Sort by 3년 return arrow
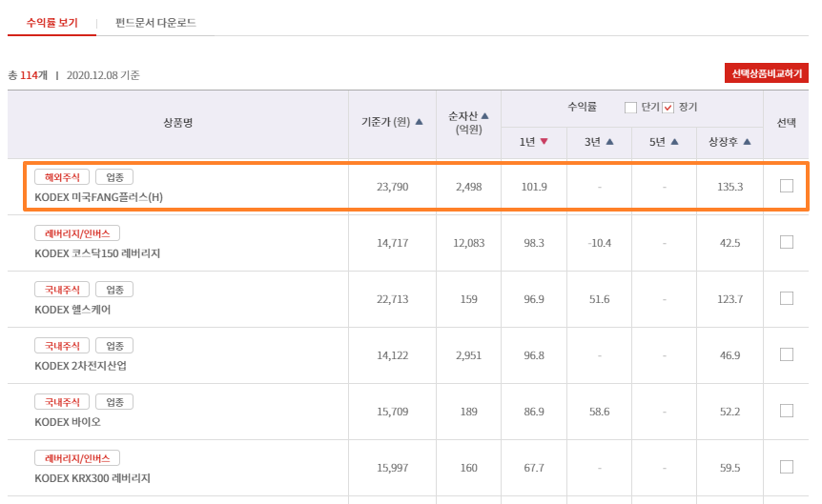The height and width of the screenshot is (504, 822). (609, 141)
